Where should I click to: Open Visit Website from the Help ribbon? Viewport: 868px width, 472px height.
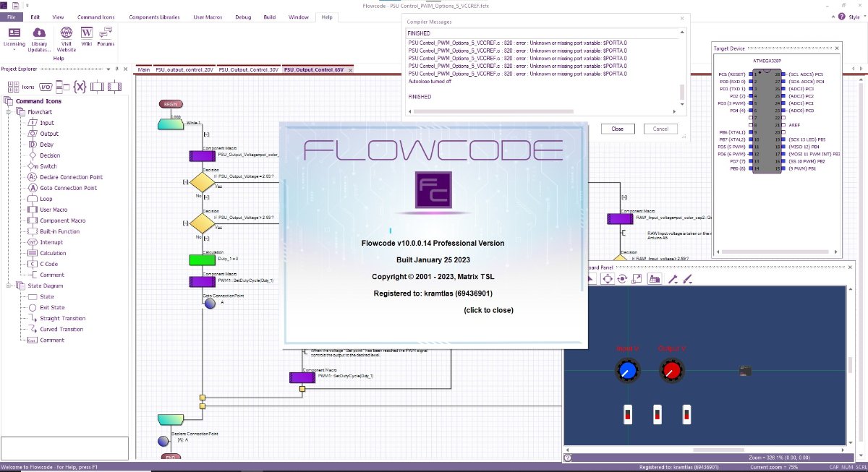[66, 40]
